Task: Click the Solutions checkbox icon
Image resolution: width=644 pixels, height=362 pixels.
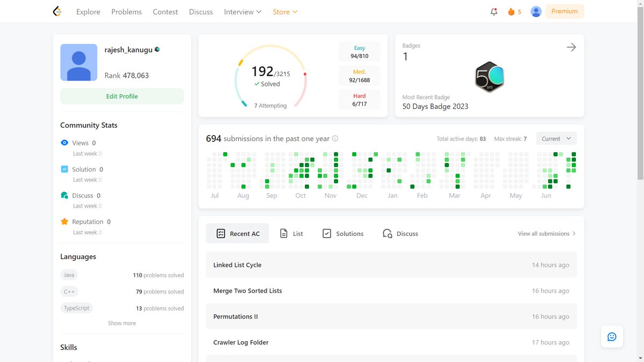Action: click(x=326, y=233)
